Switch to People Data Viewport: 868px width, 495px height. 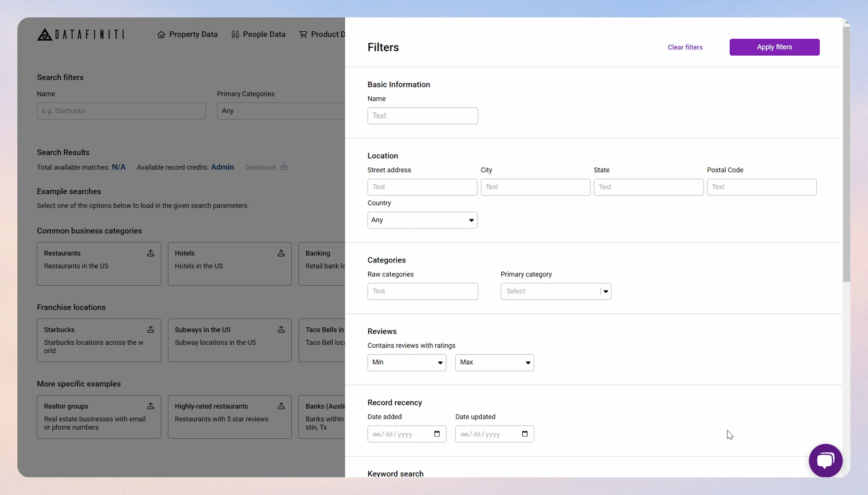coord(259,34)
